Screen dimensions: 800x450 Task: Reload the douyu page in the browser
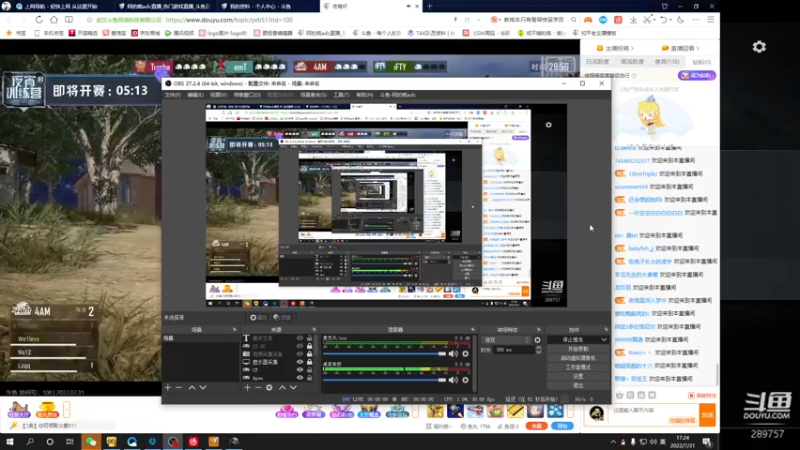pos(39,20)
